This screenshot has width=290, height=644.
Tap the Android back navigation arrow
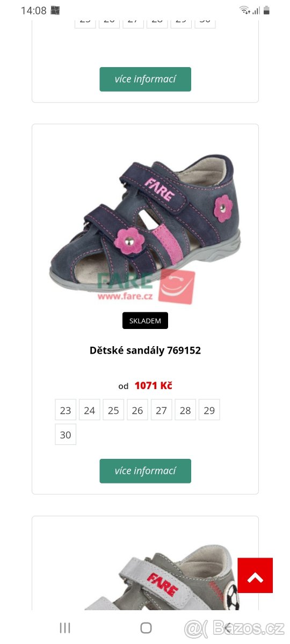[x=228, y=627]
